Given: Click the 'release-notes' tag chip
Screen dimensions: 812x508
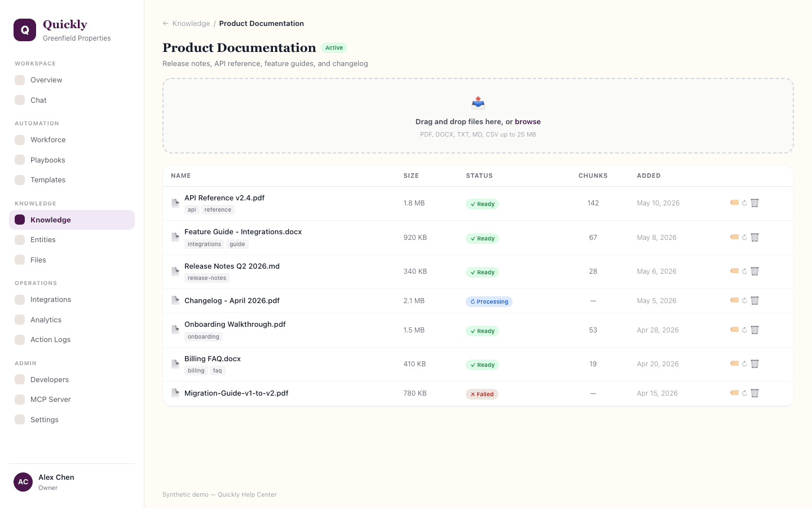Looking at the screenshot, I should click(207, 278).
